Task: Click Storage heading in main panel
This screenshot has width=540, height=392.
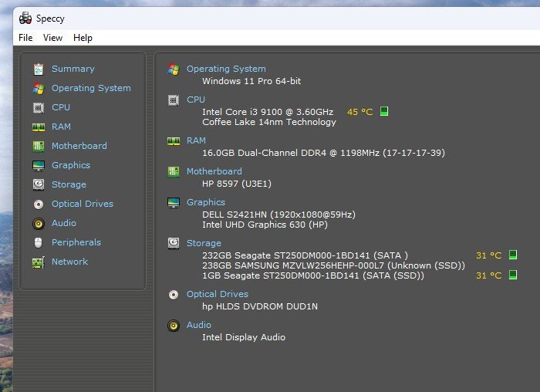Action: tap(204, 243)
